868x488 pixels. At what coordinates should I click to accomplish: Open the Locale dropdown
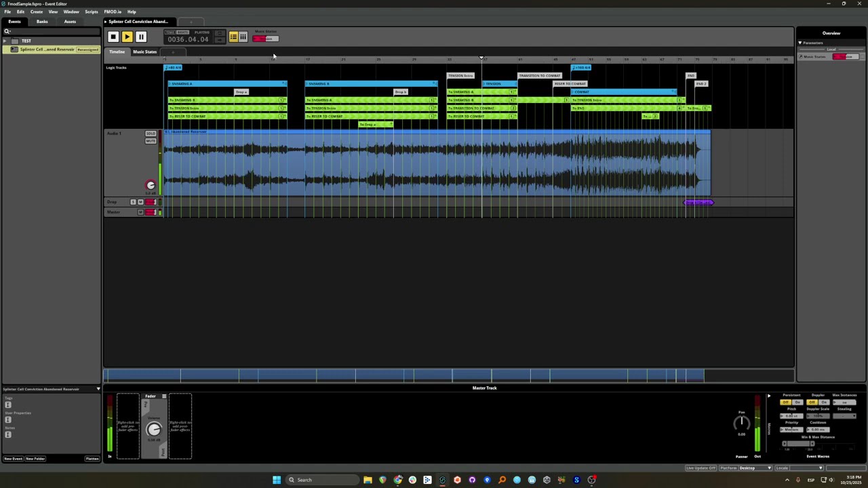[800, 468]
